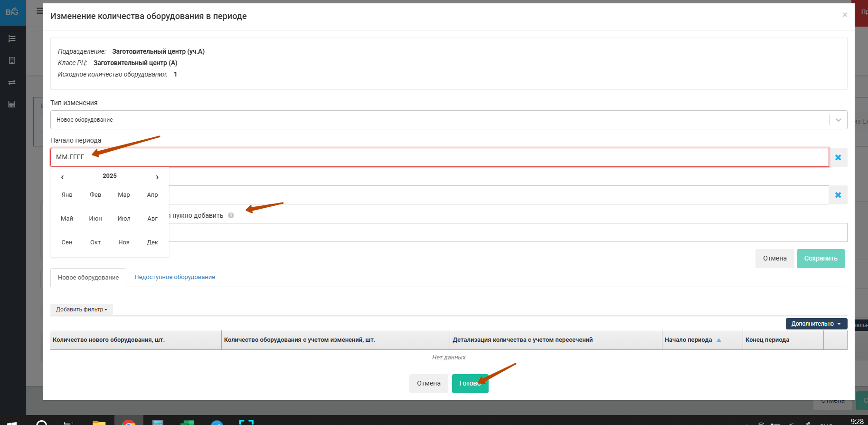Switch to 'Недоступное оборудование' tab
Image resolution: width=868 pixels, height=425 pixels.
(x=175, y=277)
